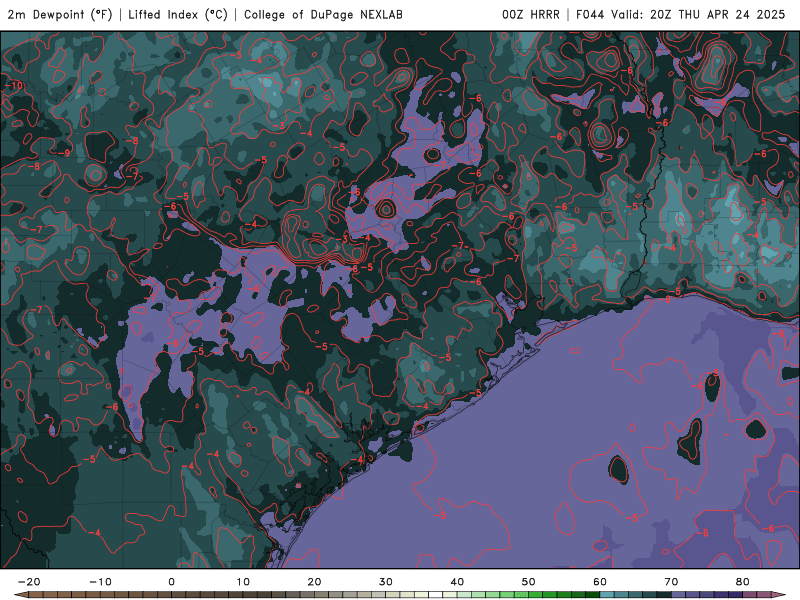
Task: Click the 10 label on the color scale
Action: pos(243,582)
